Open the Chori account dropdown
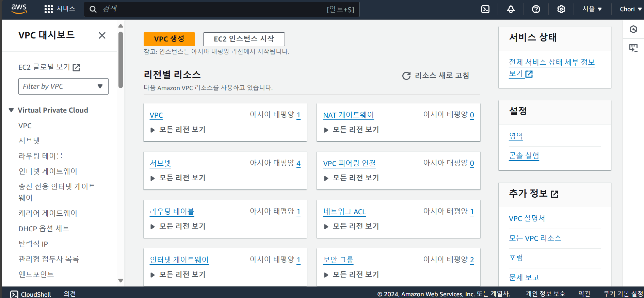The height and width of the screenshot is (298, 644). [x=630, y=9]
